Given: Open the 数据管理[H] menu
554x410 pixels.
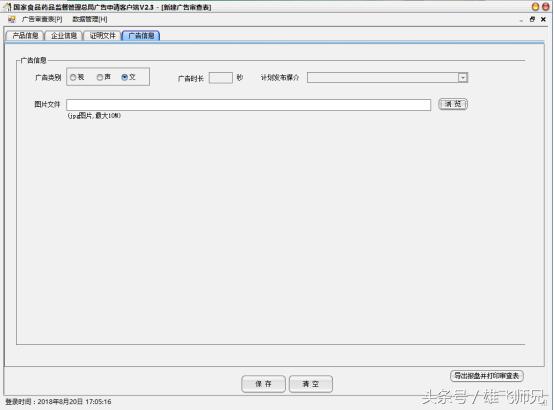Looking at the screenshot, I should [90, 19].
